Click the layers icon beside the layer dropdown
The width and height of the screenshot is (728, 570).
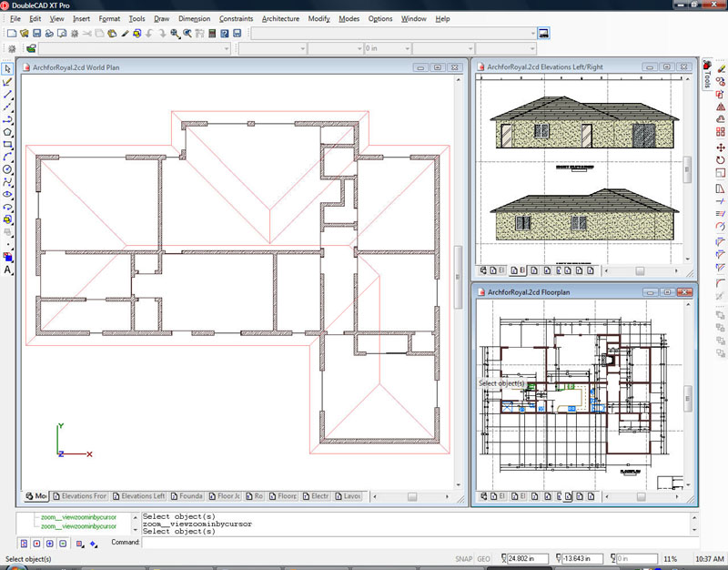tap(31, 48)
